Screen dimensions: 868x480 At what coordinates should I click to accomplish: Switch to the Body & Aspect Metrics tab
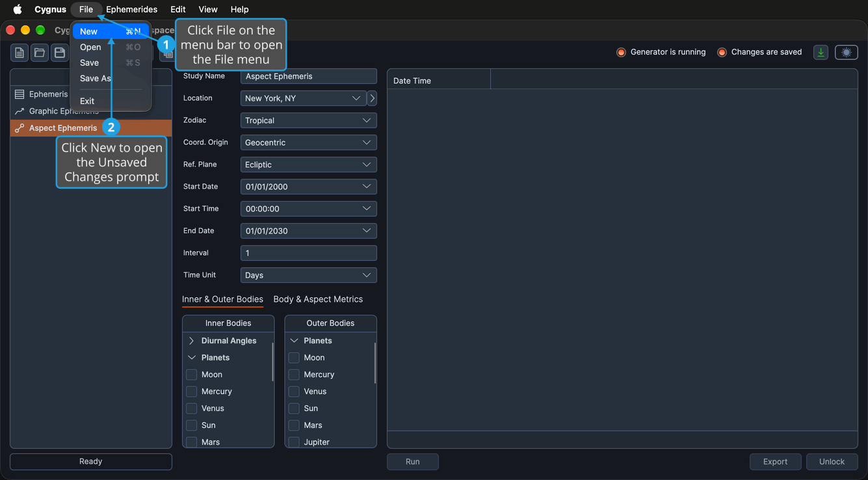tap(318, 299)
